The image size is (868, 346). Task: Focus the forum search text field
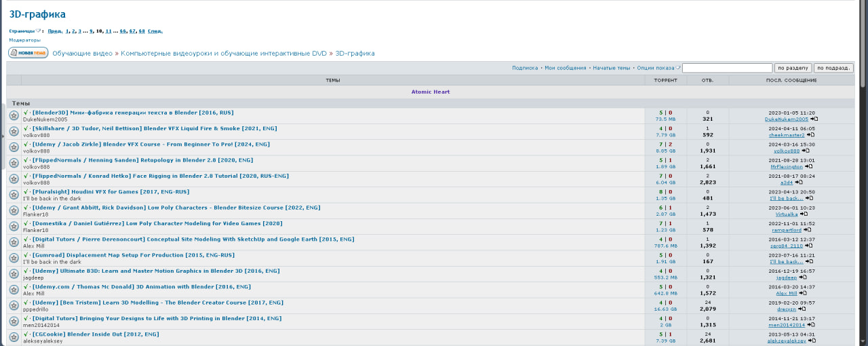(x=727, y=68)
